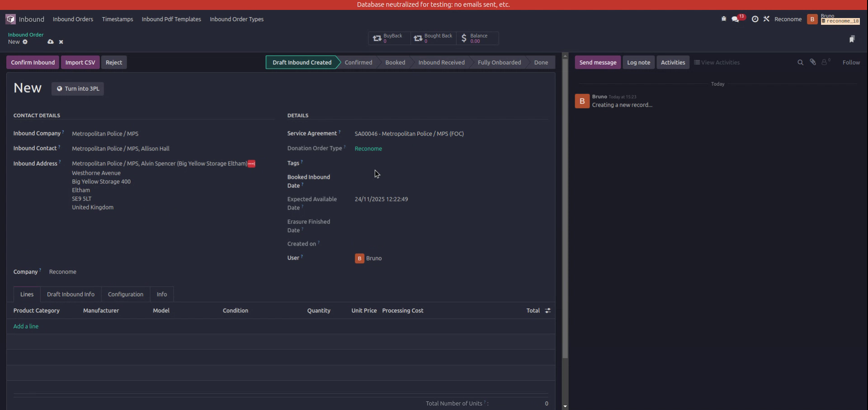868x410 pixels.
Task: Open the Tags dropdown field
Action: (407, 163)
